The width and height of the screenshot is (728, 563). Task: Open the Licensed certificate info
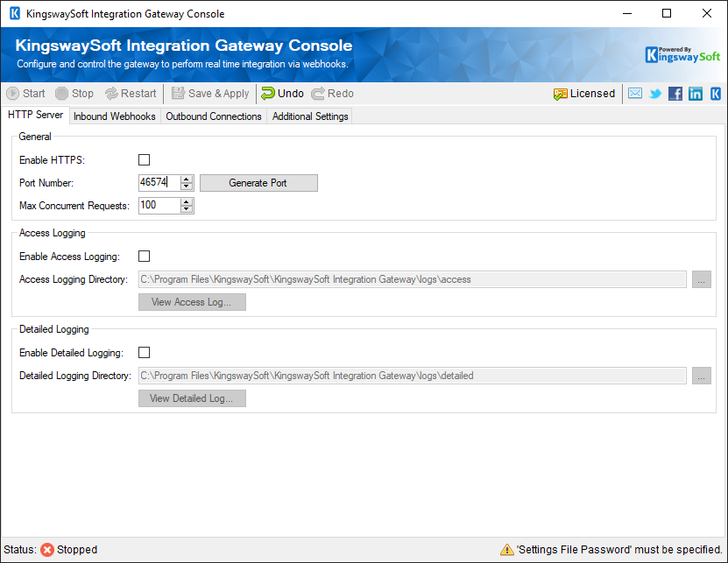[584, 94]
